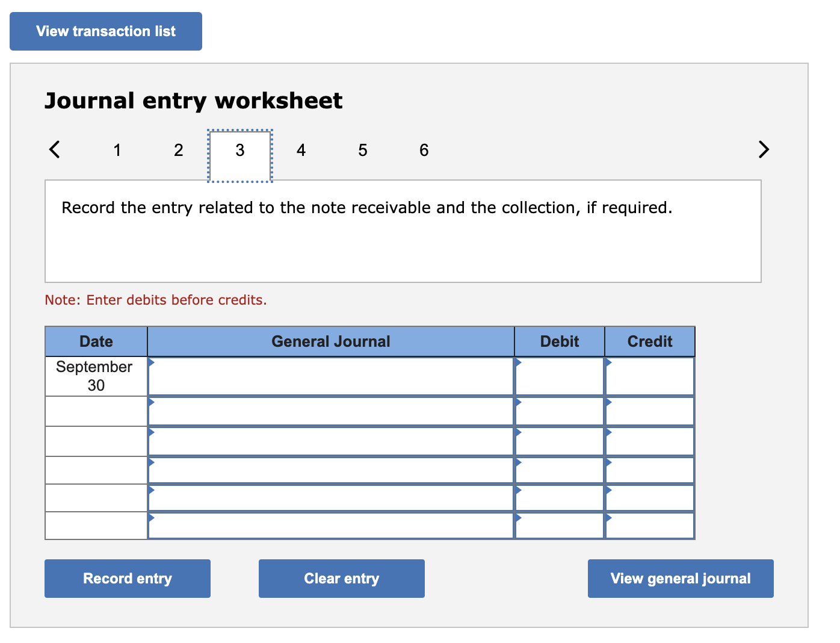The image size is (840, 643).
Task: Click the first Debit amount input field
Action: [558, 376]
